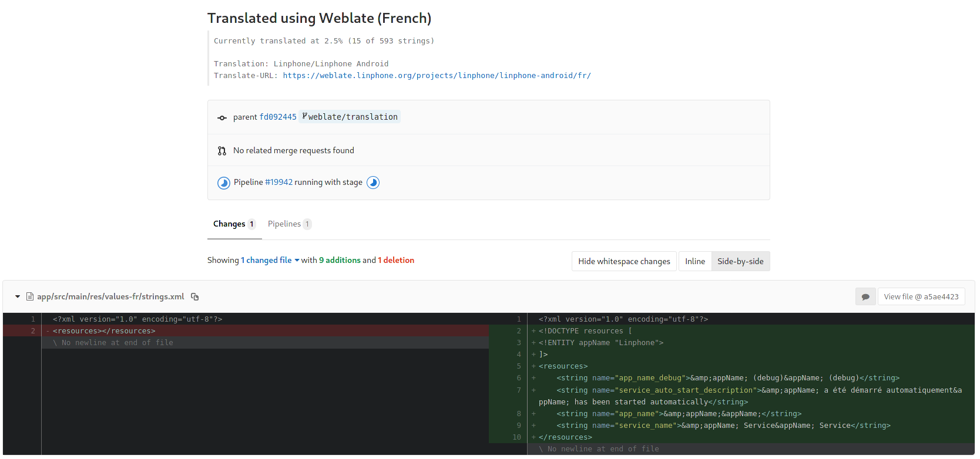Click new line number 7 in diff
Screen dimensions: 980x459
pos(519,390)
